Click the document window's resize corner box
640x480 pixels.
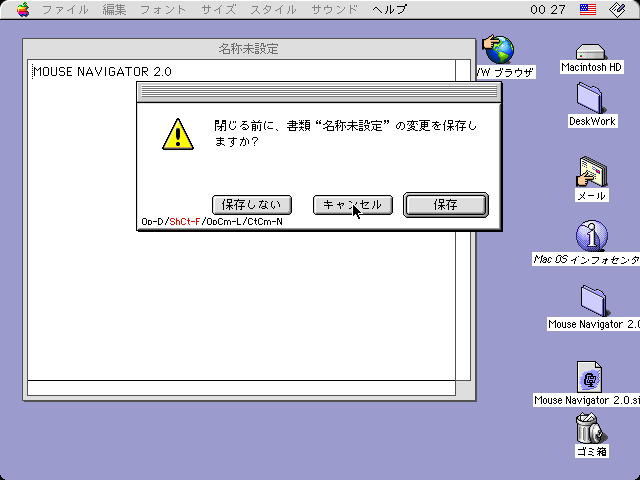point(463,388)
